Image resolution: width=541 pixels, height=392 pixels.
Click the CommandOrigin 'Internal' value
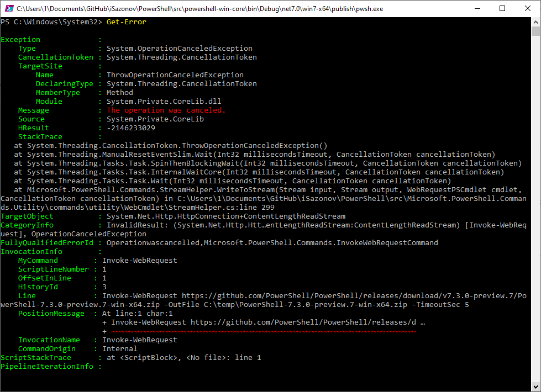pyautogui.click(x=120, y=349)
